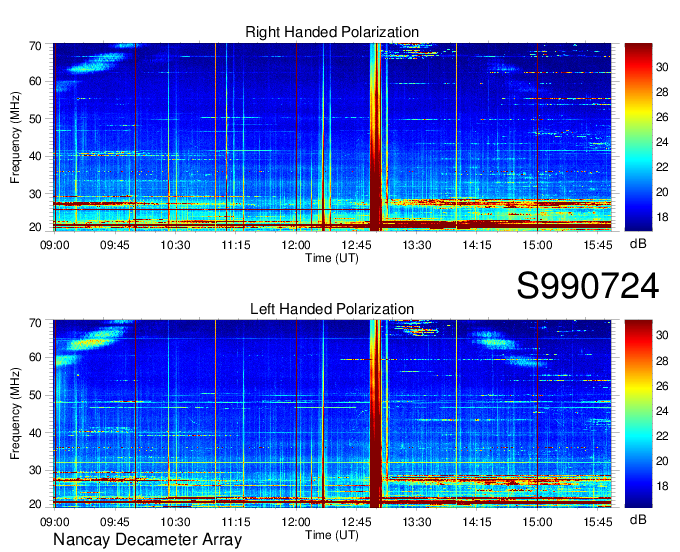Screen dimensions: 680x552
Task: Click the 20 dB tick on Left Handed colorbar
Action: (x=662, y=461)
